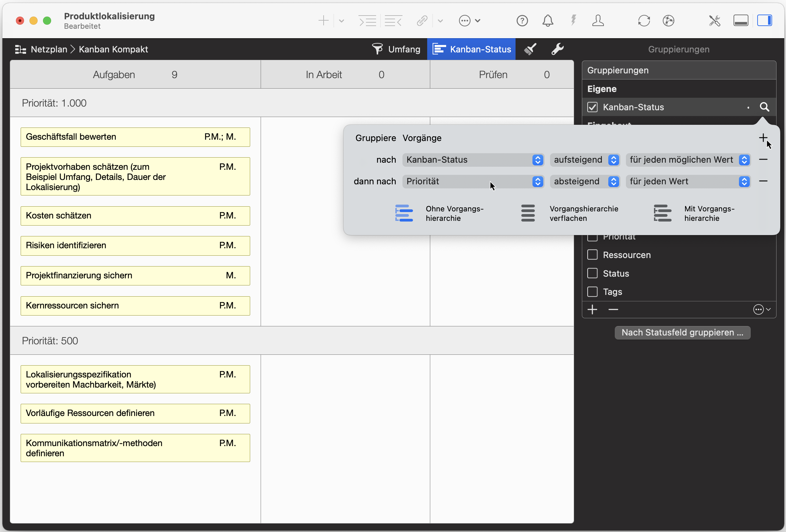This screenshot has height=532, width=786.
Task: Click the paperclip attachment icon
Action: [422, 21]
